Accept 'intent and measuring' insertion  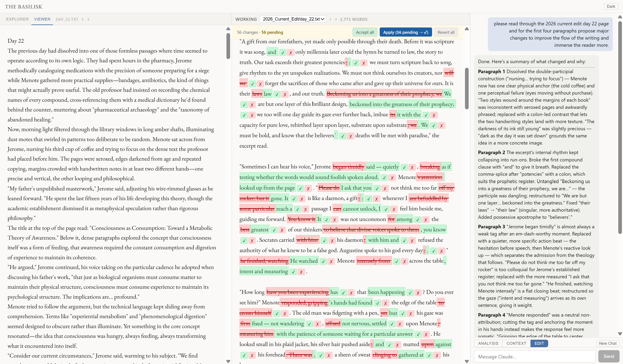coord(293,272)
